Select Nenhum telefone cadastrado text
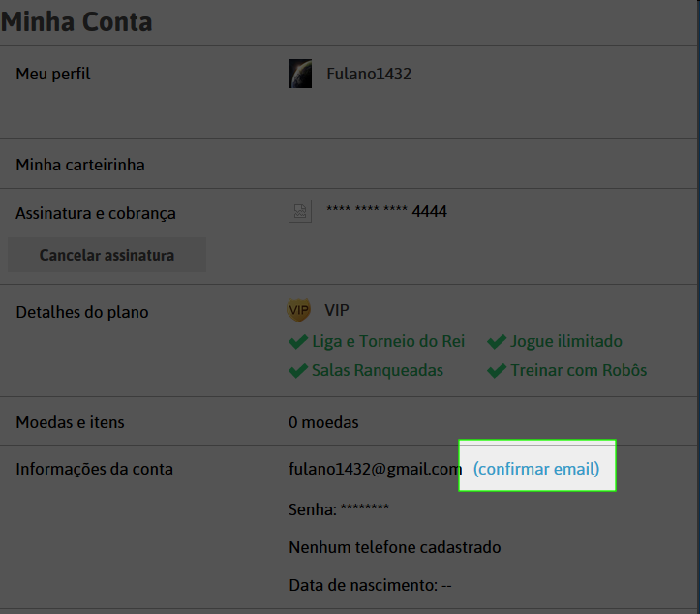Screen dimensions: 700x614 [395, 548]
